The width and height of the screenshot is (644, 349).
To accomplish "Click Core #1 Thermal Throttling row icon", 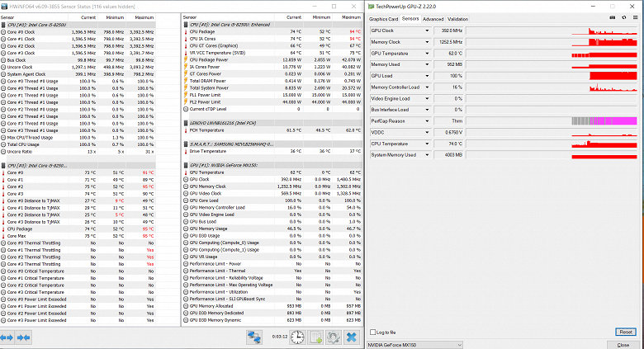I will [3, 250].
